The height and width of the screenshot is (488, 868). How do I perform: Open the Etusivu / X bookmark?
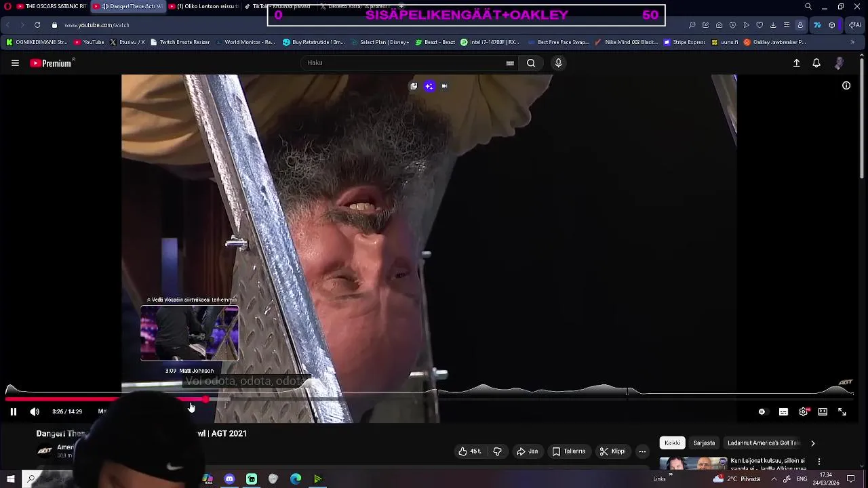click(x=127, y=42)
